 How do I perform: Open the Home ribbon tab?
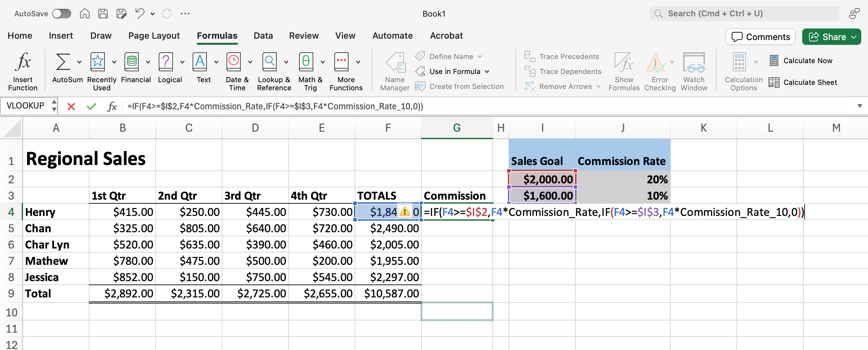point(20,36)
